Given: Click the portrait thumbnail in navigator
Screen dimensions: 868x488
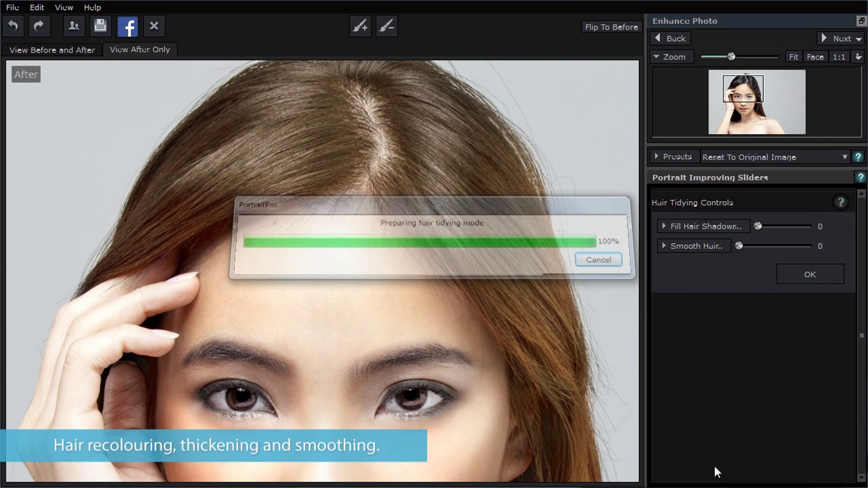Looking at the screenshot, I should coord(757,102).
